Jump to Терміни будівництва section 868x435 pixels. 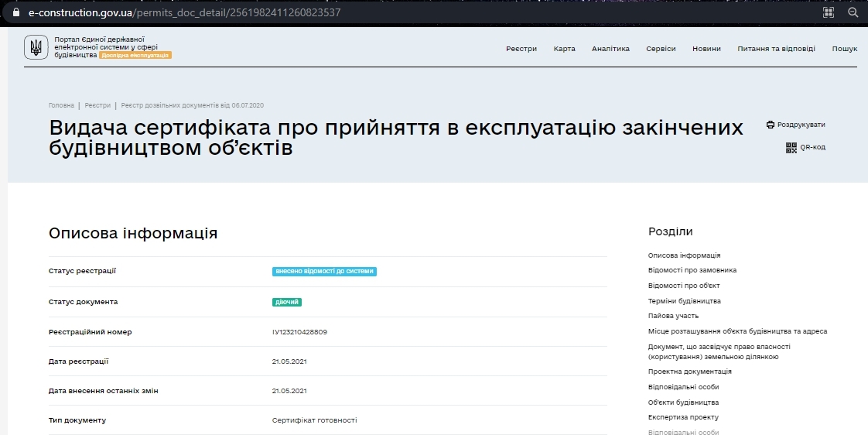684,301
